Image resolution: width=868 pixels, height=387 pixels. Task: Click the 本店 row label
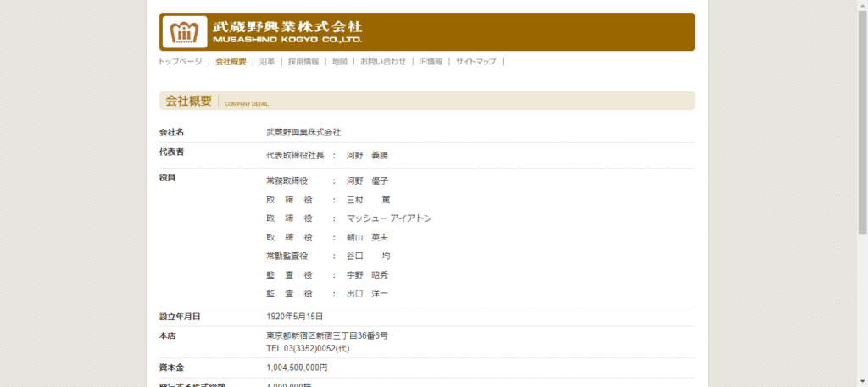pos(168,335)
